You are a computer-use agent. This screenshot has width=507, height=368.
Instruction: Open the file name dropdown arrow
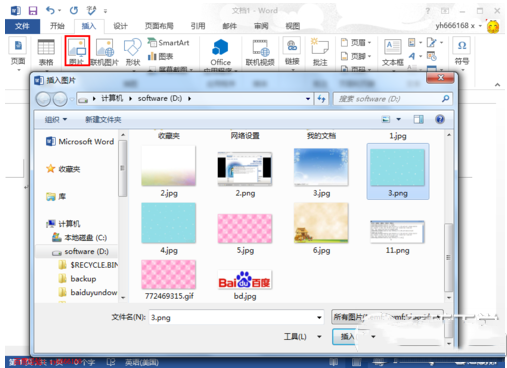(x=319, y=317)
